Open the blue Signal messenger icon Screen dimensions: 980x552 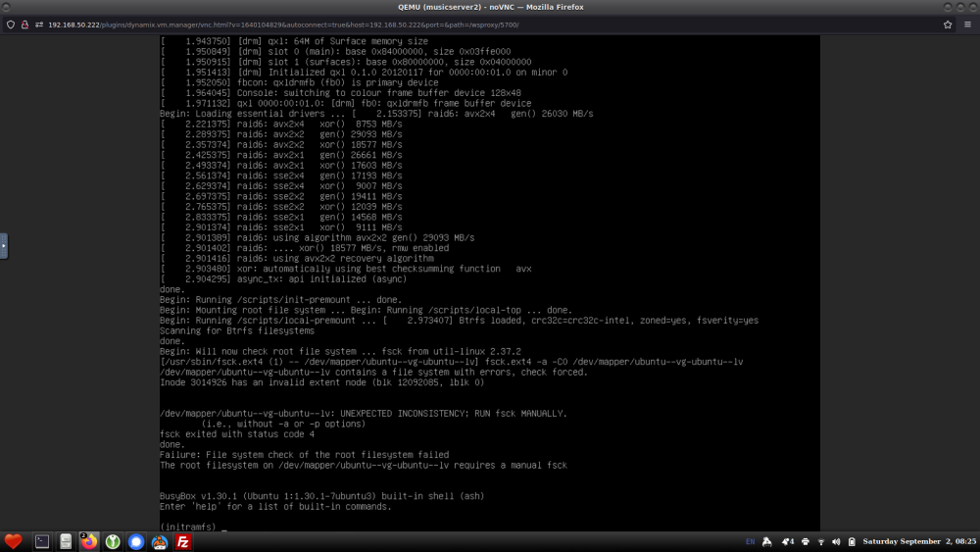pos(135,542)
